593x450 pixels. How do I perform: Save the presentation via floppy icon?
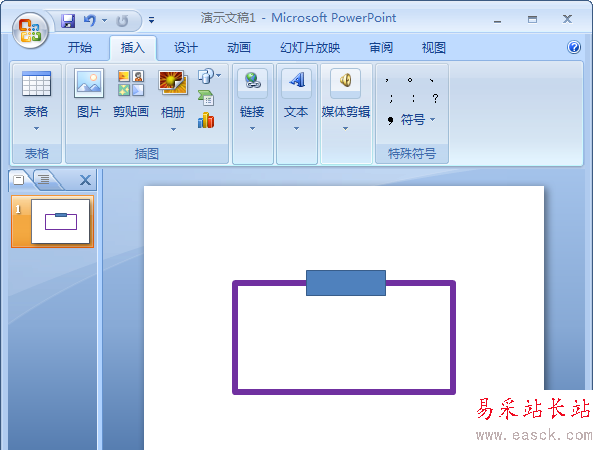tap(68, 20)
